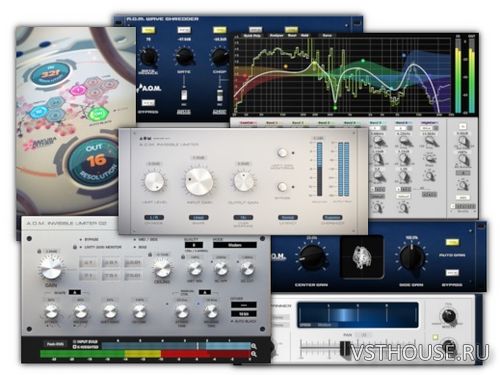Flip the left slide switch in Wave Shredder

[x=184, y=95]
